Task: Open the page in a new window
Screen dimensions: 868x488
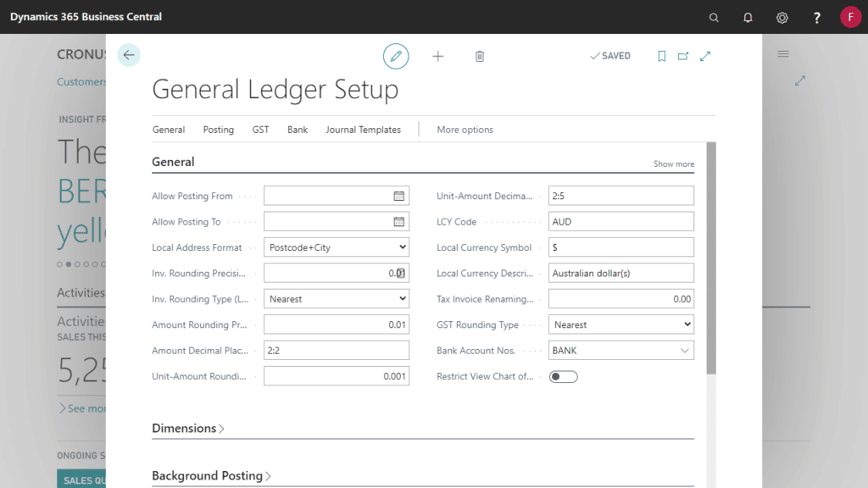Action: (684, 56)
